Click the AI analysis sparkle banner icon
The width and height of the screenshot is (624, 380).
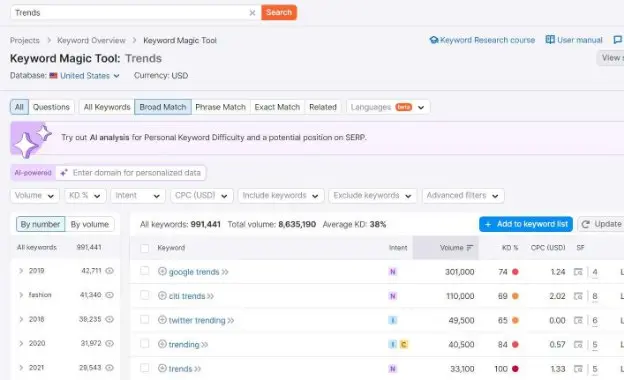click(x=31, y=140)
